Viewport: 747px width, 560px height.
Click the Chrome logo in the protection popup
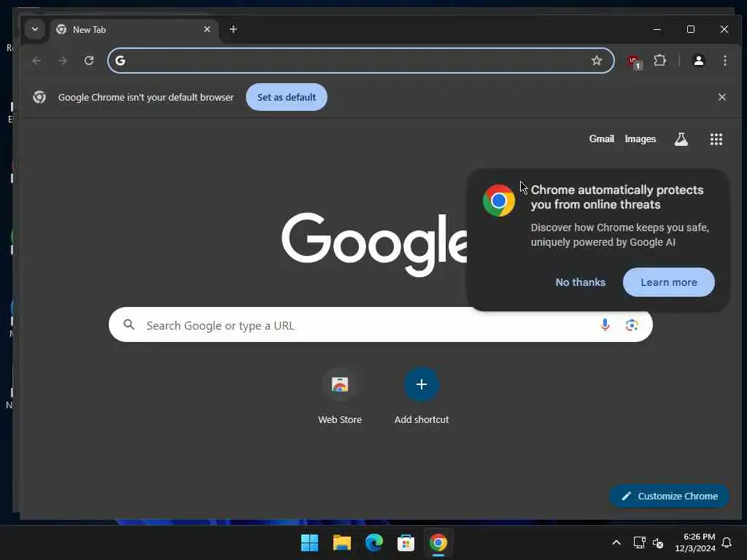(x=499, y=201)
